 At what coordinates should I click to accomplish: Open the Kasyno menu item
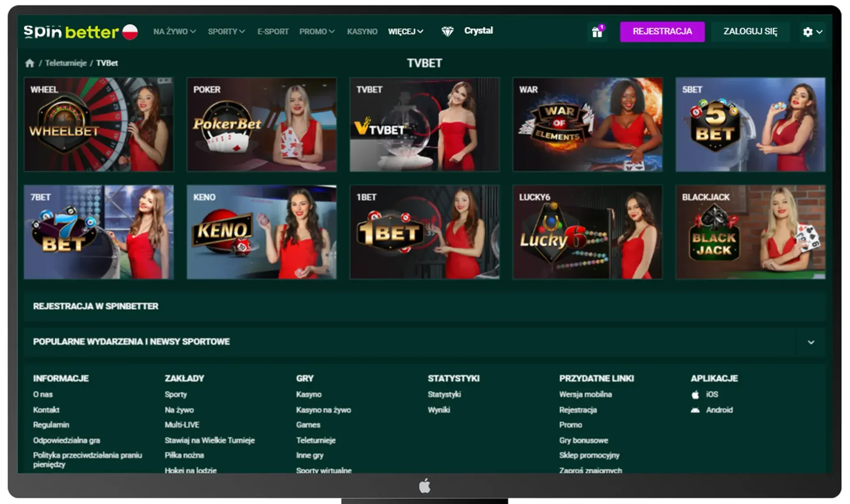(x=362, y=32)
